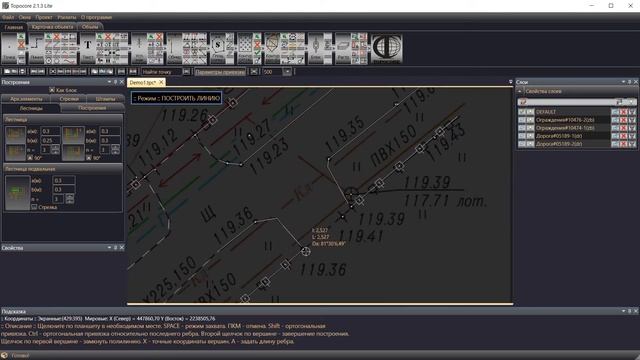640x360 pixels.
Task: Select the Лестницы sub-tab
Action: pos(31,108)
